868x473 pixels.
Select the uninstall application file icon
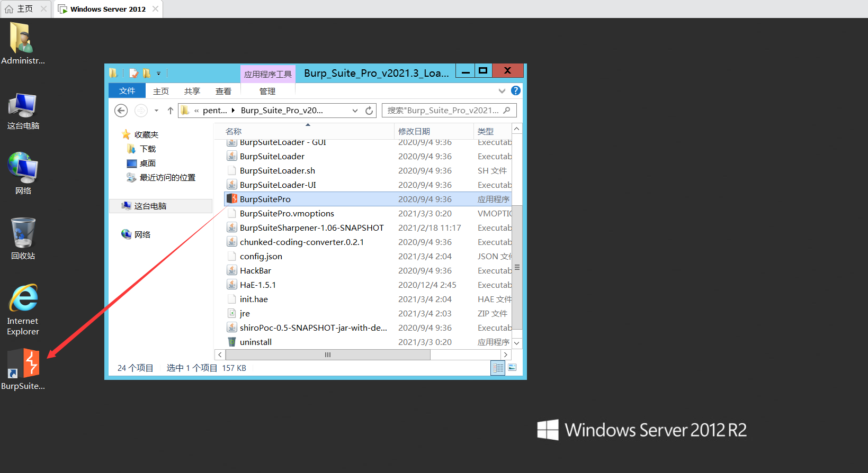point(231,342)
